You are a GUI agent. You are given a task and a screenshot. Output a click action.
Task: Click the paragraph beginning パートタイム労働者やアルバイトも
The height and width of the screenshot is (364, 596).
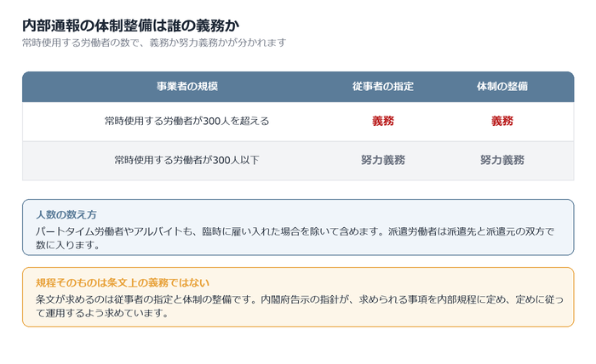click(295, 238)
